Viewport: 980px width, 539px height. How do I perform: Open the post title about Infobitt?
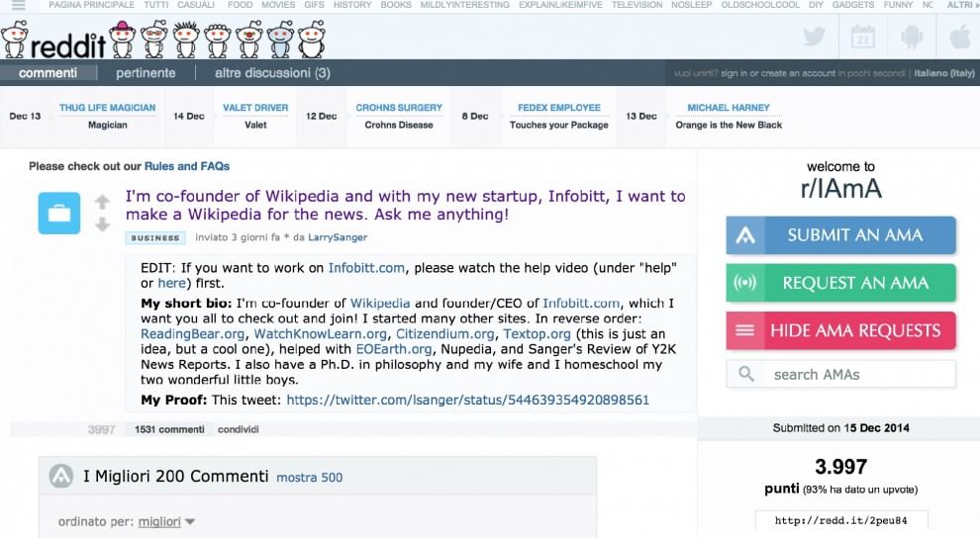(406, 205)
